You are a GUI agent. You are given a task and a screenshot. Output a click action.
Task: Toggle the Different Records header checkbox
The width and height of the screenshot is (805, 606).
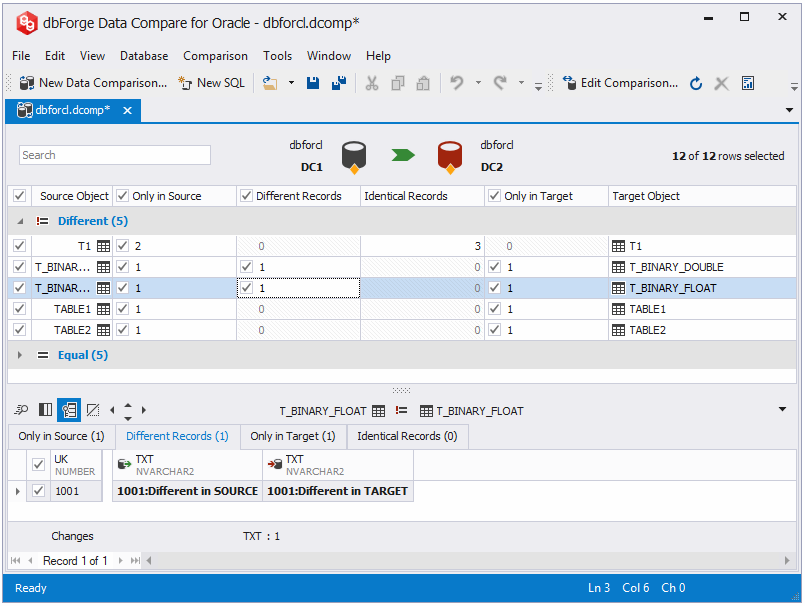click(246, 196)
